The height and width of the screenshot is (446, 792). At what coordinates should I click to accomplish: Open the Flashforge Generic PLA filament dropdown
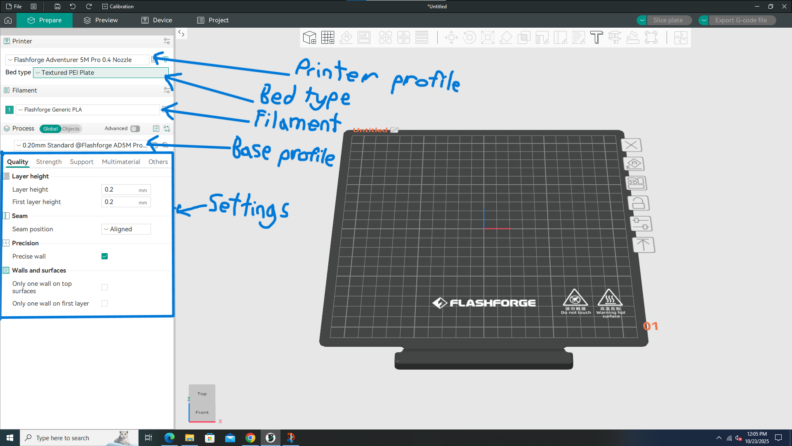click(88, 110)
